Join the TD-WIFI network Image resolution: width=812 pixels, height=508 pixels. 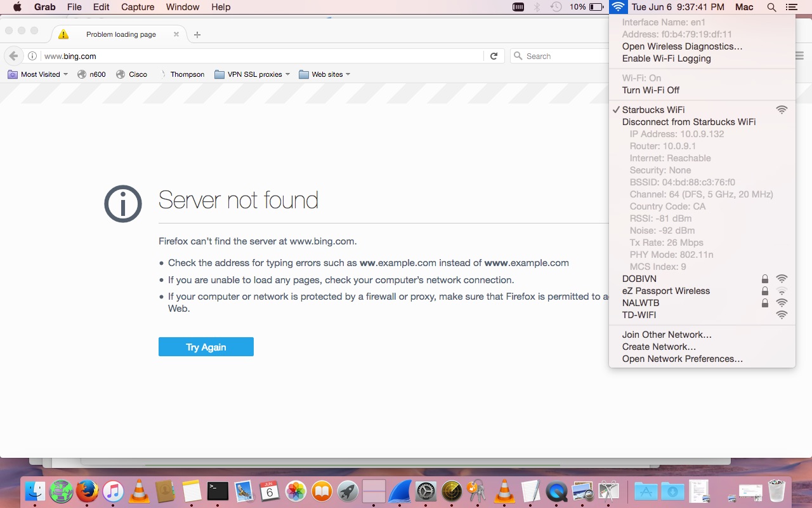click(x=702, y=315)
